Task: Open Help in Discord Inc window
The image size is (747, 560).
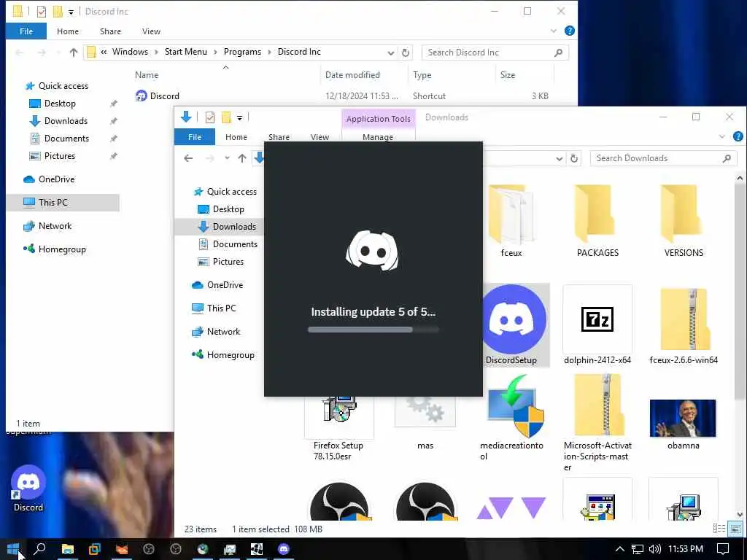Action: point(569,31)
